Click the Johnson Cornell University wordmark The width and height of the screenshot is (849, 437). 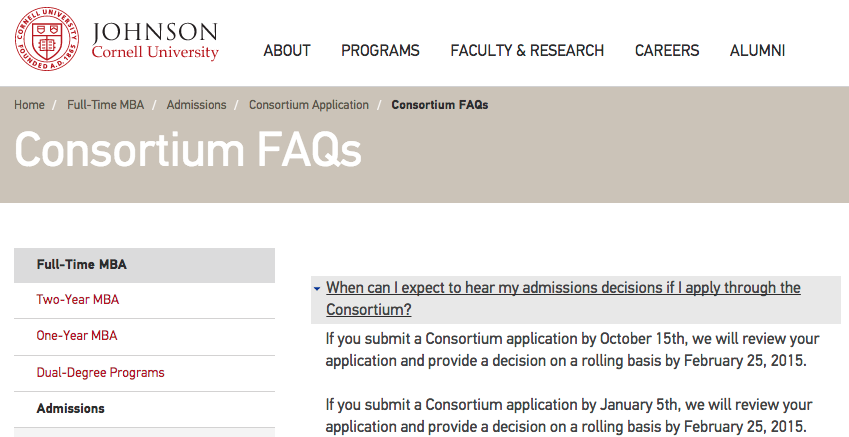pos(155,41)
